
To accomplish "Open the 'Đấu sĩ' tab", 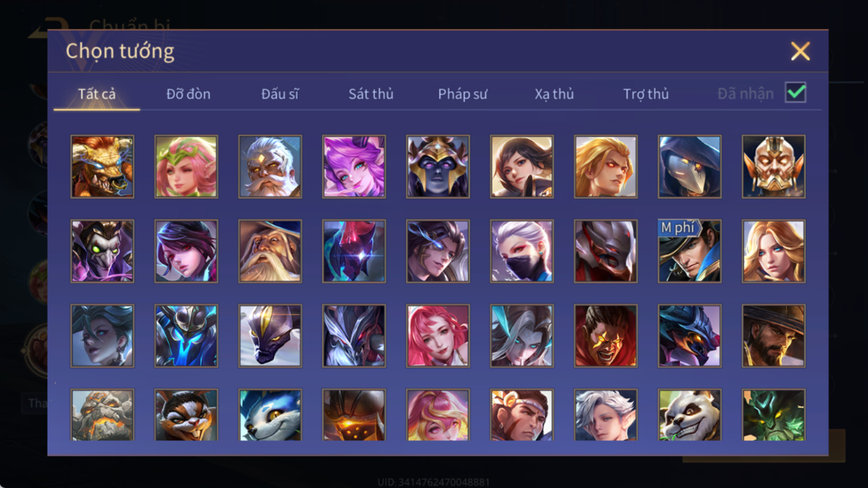I will click(280, 94).
